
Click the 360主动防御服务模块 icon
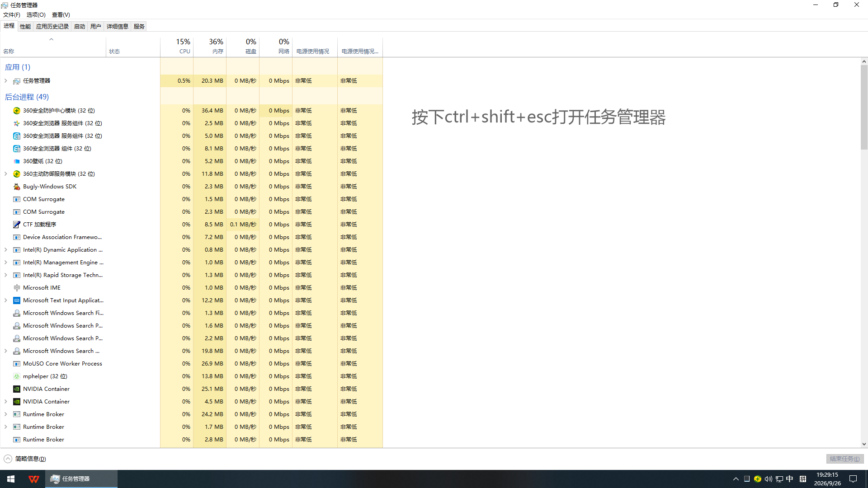click(x=17, y=174)
